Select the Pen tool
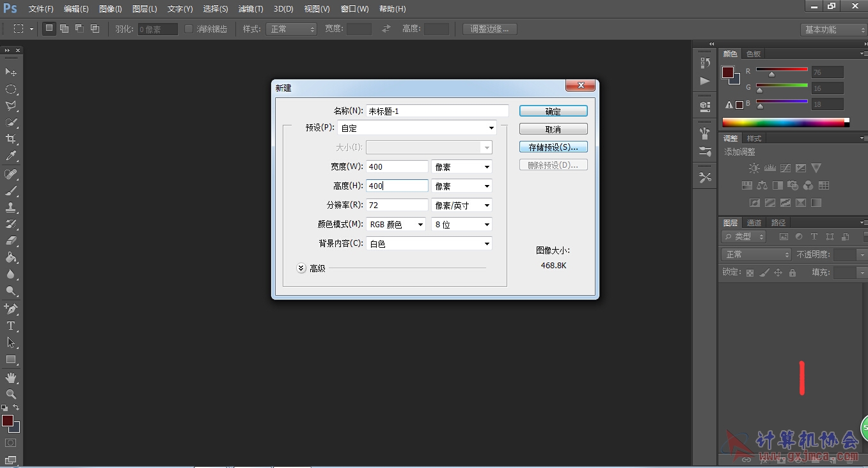 [11, 309]
